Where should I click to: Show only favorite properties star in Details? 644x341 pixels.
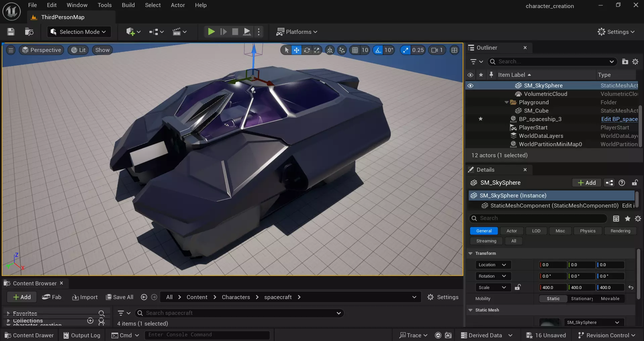(x=628, y=219)
